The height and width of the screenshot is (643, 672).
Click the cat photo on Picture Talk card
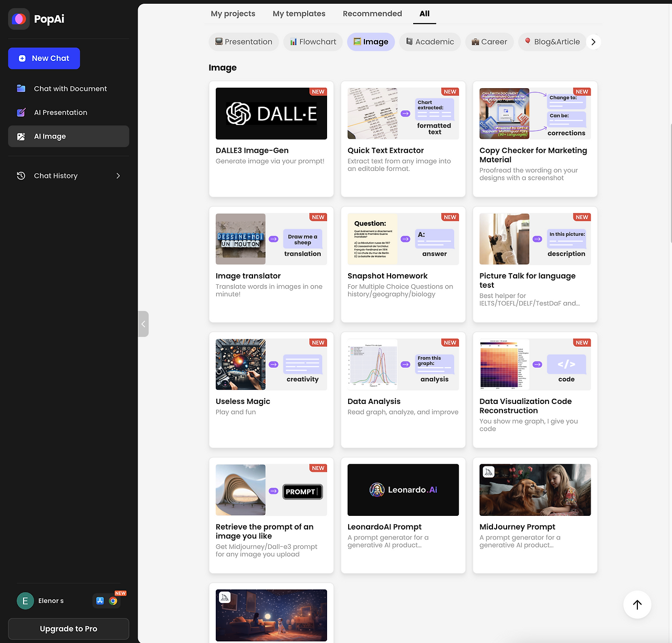click(x=505, y=239)
